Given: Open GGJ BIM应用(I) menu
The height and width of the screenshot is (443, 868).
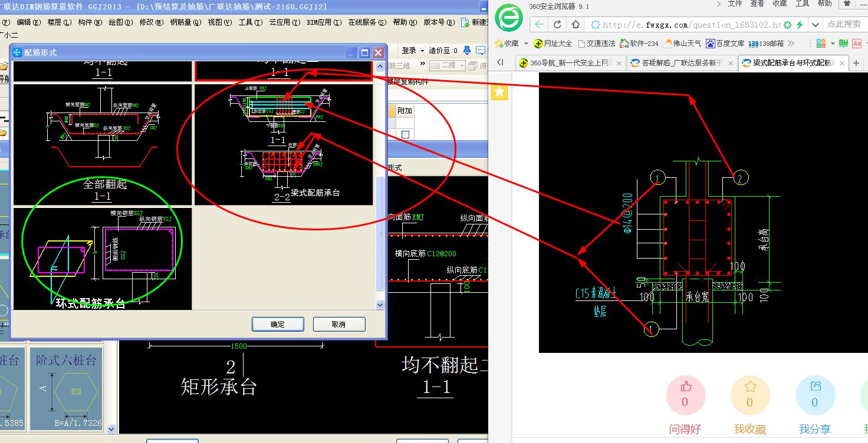Looking at the screenshot, I should click(324, 22).
